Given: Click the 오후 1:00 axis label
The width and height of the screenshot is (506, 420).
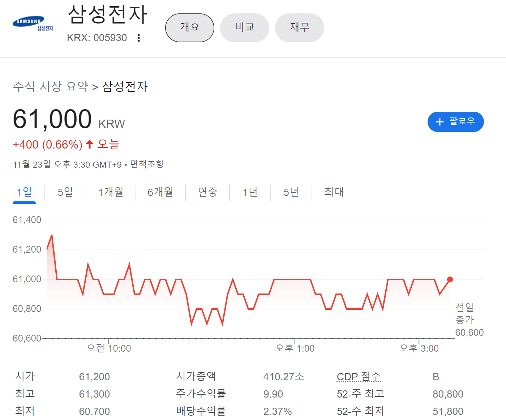Looking at the screenshot, I should pos(295,348).
